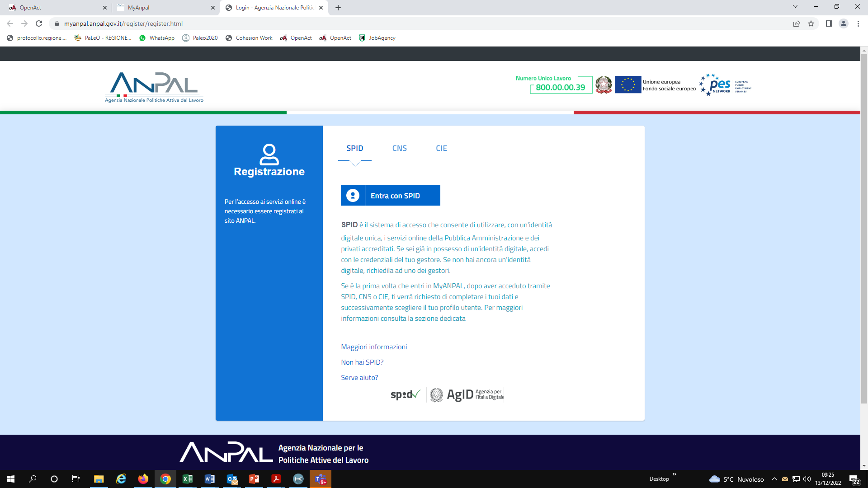Toggle the browser side panel
Screen dimensions: 868x488
pos(829,23)
